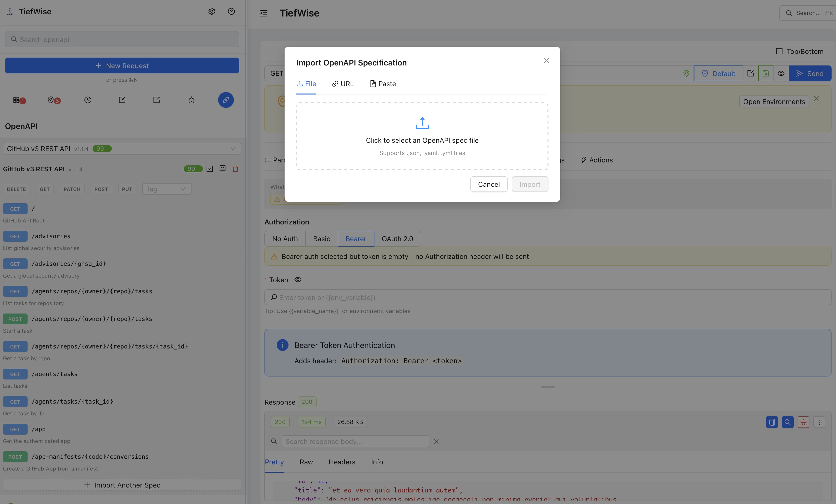The width and height of the screenshot is (836, 504).
Task: Switch to the Paste tab in import dialog
Action: pos(383,84)
